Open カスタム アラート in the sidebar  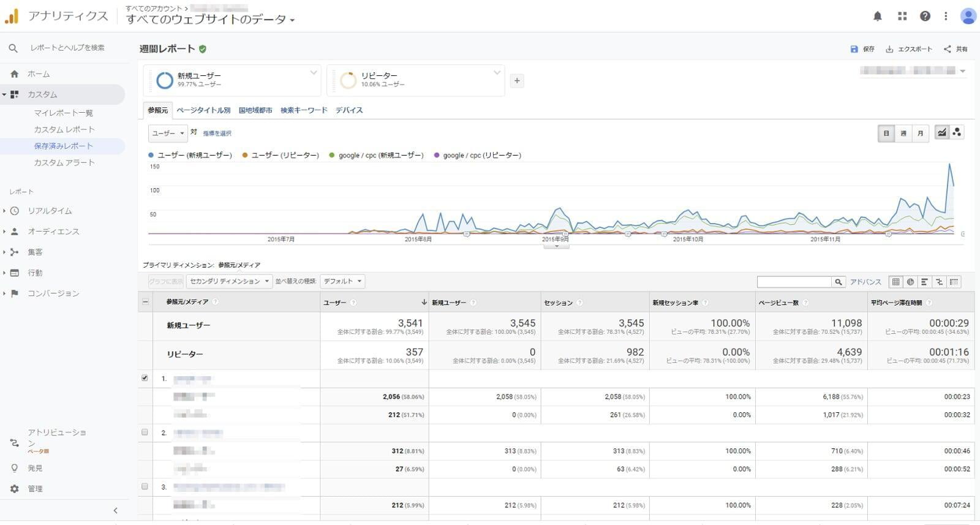(64, 162)
